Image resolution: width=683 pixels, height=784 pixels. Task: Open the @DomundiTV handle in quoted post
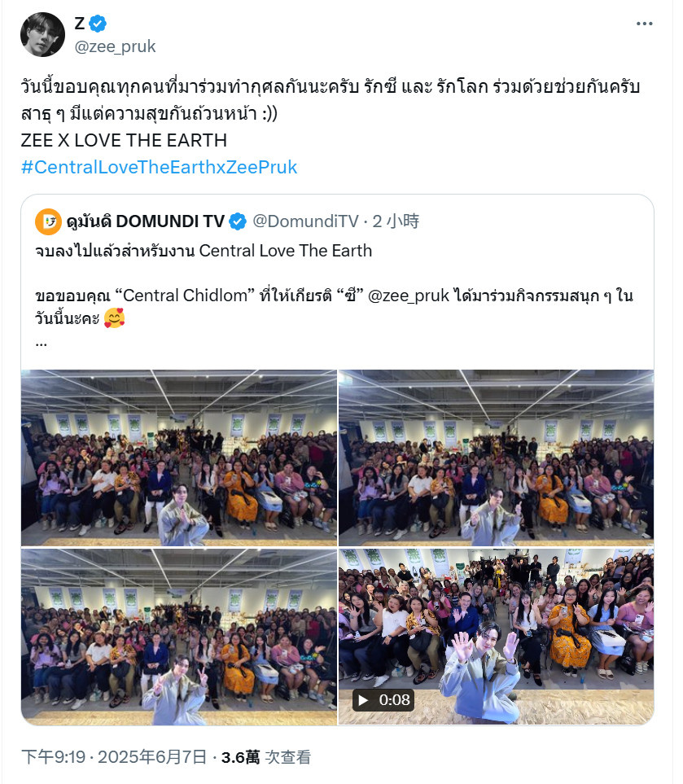(305, 221)
